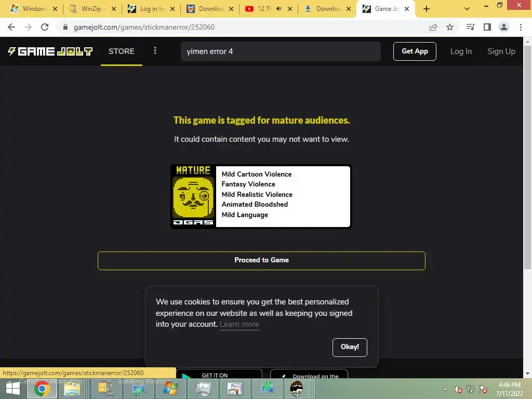532x399 pixels.
Task: Close the WinZip tab
Action: [114, 9]
